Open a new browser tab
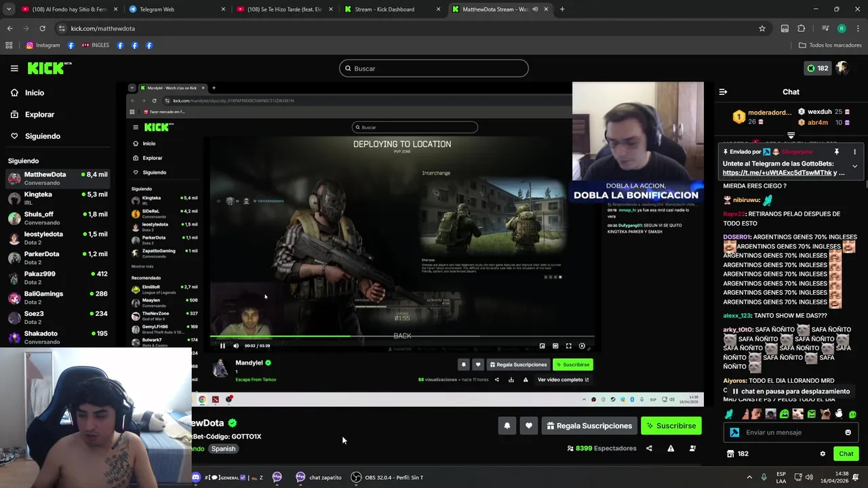 [x=562, y=9]
